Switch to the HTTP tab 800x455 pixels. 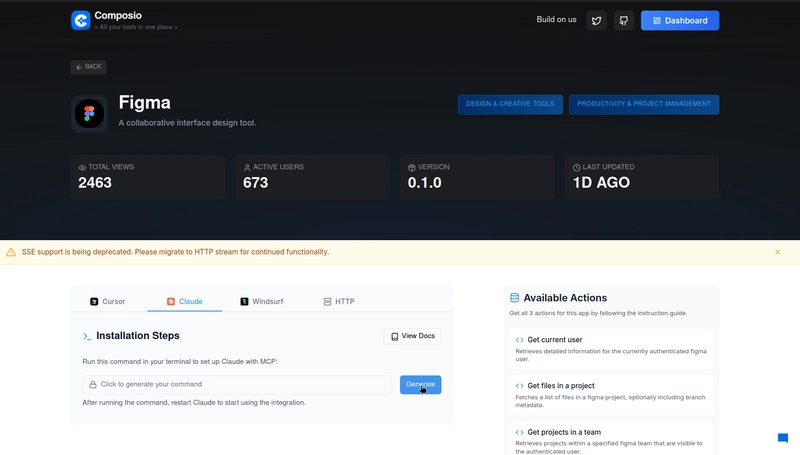tap(339, 301)
